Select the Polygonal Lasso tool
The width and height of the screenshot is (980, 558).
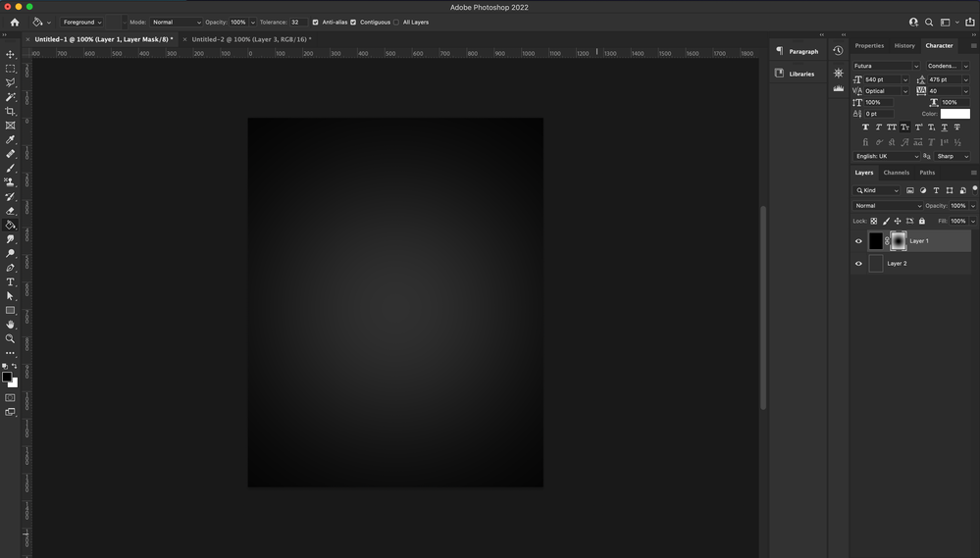[x=10, y=82]
